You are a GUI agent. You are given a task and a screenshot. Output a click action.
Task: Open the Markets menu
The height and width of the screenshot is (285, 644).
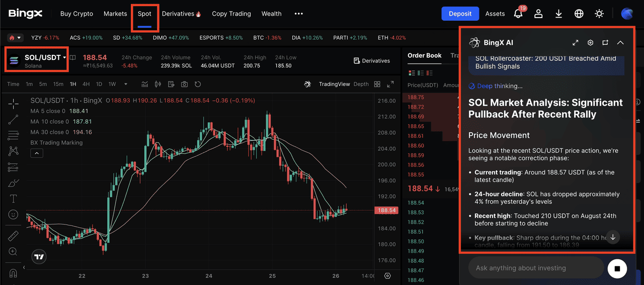click(x=115, y=14)
